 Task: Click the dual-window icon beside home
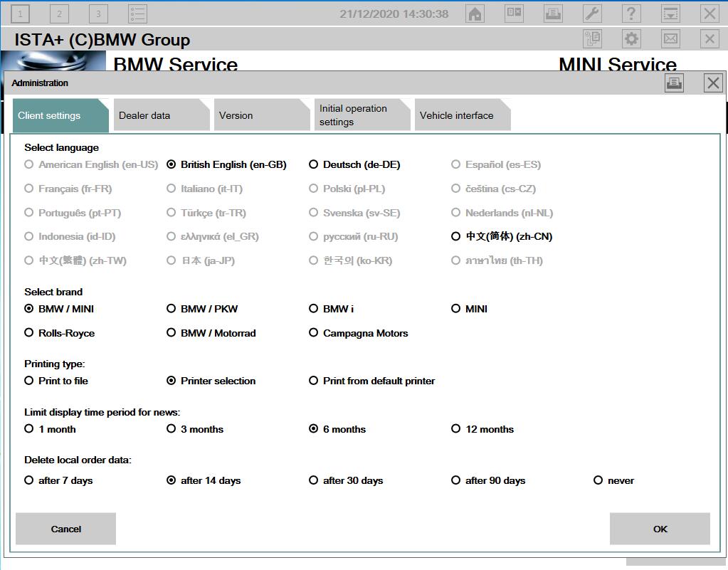[514, 14]
